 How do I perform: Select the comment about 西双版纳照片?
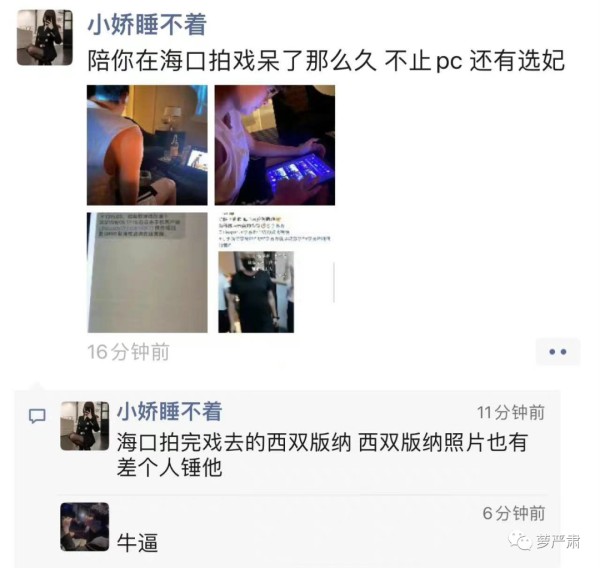click(322, 454)
